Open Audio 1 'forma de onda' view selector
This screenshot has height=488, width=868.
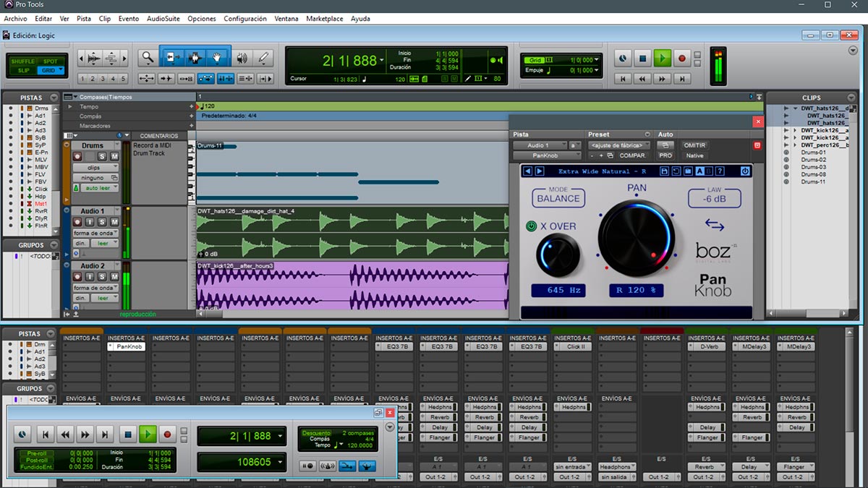click(x=95, y=233)
